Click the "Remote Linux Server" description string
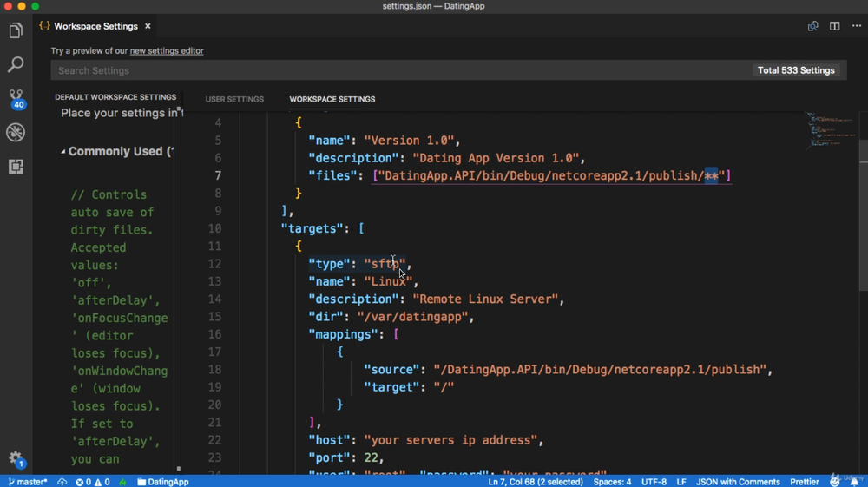 pos(485,299)
